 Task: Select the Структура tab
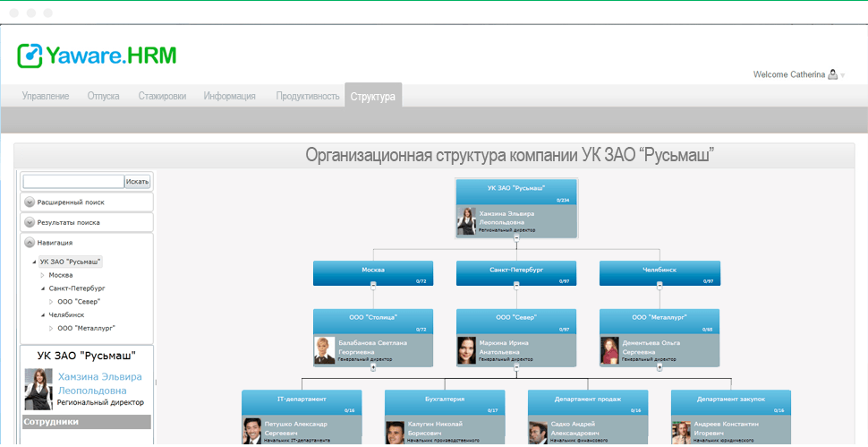click(373, 95)
